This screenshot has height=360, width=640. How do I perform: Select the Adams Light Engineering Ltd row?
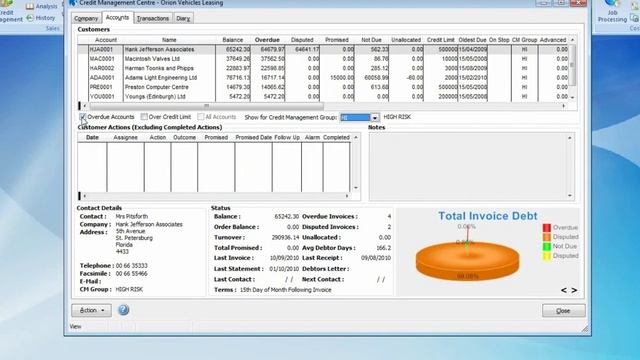(322, 78)
